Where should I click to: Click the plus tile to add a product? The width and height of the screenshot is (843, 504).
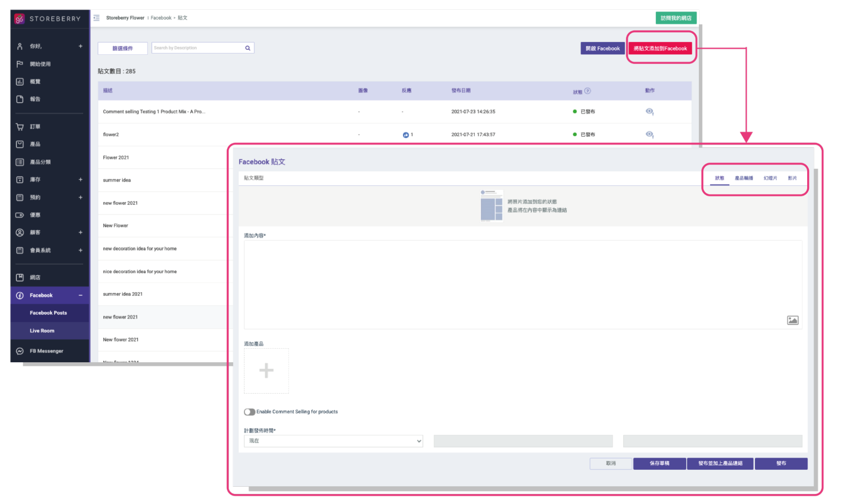tap(266, 371)
